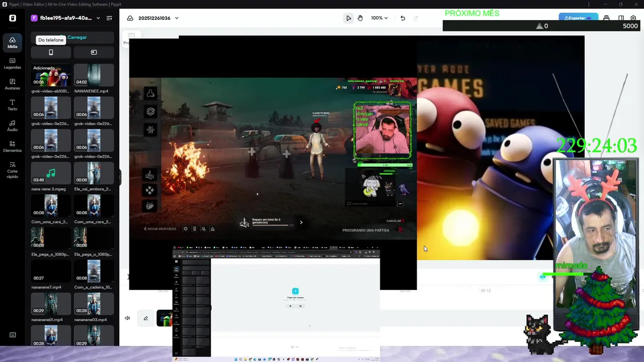
Task: Open the Texto tool
Action: (12, 105)
